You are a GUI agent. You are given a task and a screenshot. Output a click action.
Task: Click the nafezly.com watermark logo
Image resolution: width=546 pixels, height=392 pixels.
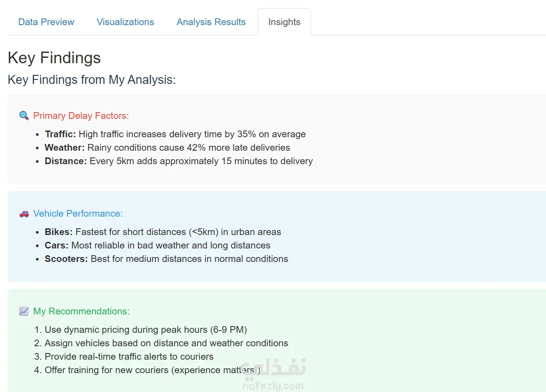tap(273, 376)
